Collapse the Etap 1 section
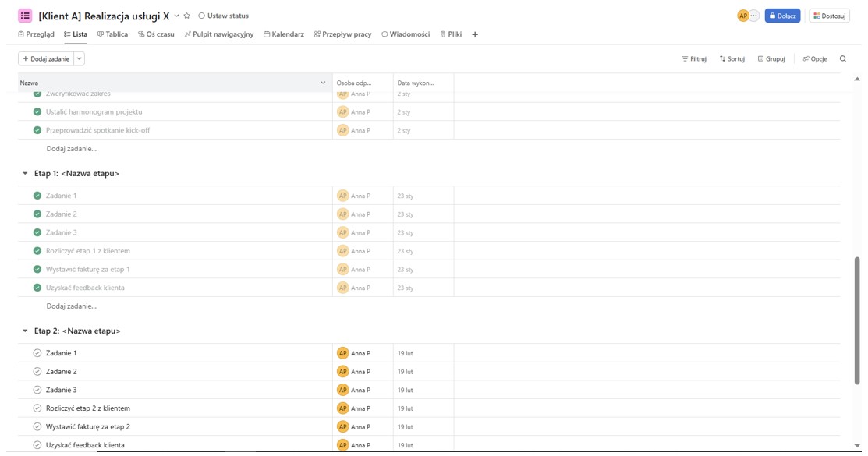Image resolution: width=868 pixels, height=456 pixels. (x=25, y=174)
